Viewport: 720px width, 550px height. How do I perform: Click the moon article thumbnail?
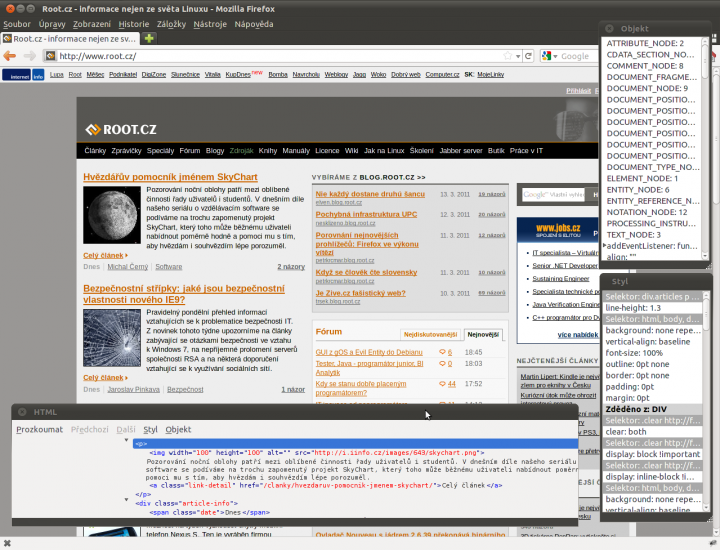tap(112, 215)
